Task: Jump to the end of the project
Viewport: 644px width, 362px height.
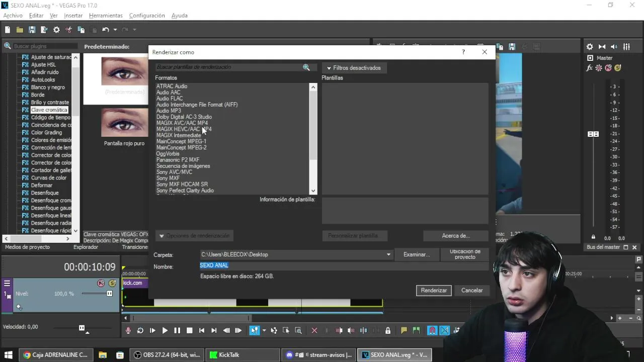Action: [x=214, y=330]
